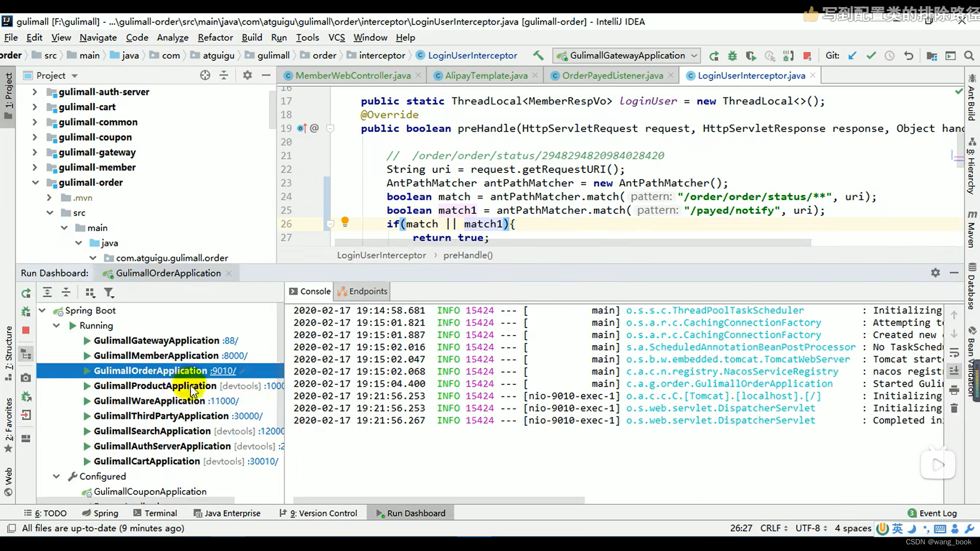Expand the Spring Boot services tree
This screenshot has height=551, width=980.
tap(42, 310)
